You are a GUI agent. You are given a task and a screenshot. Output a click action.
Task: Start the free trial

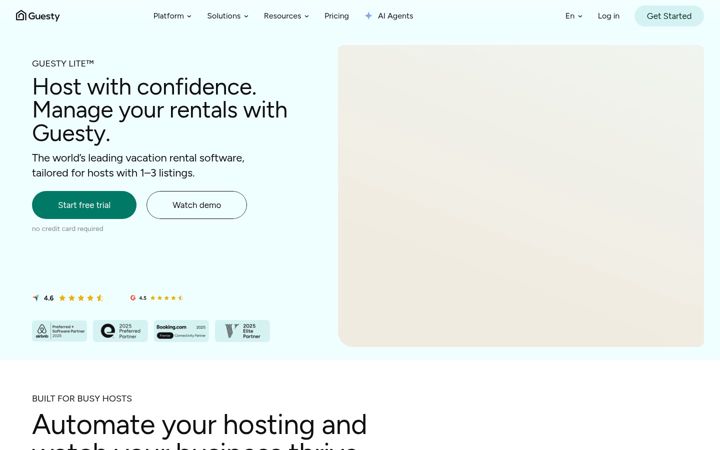point(84,205)
